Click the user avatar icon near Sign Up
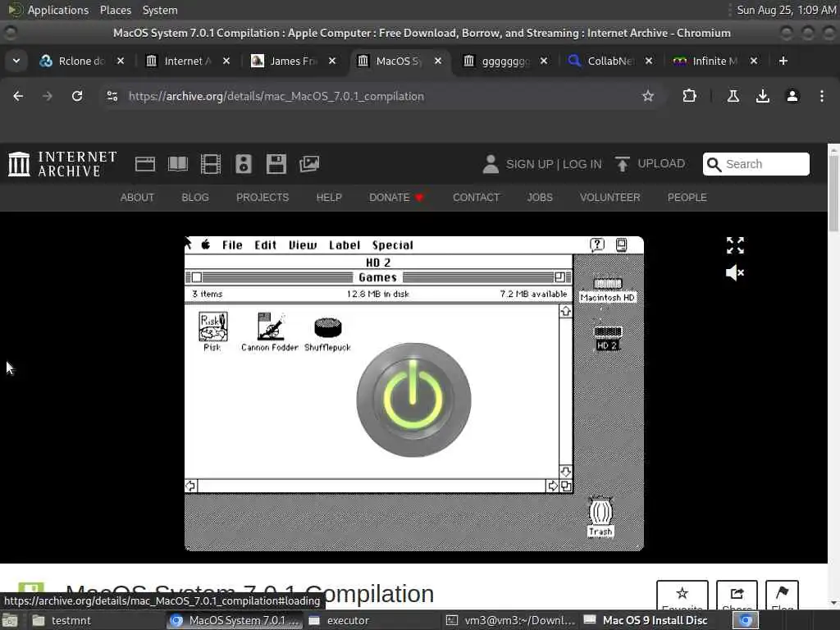840x630 pixels. pyautogui.click(x=491, y=164)
